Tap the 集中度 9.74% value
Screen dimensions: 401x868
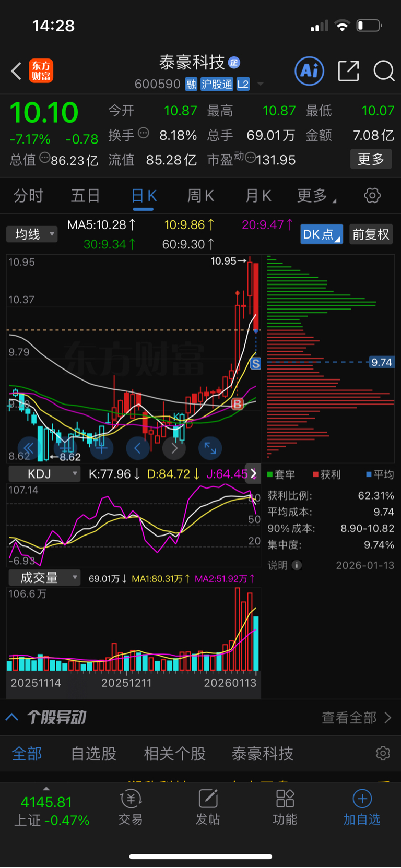click(379, 545)
